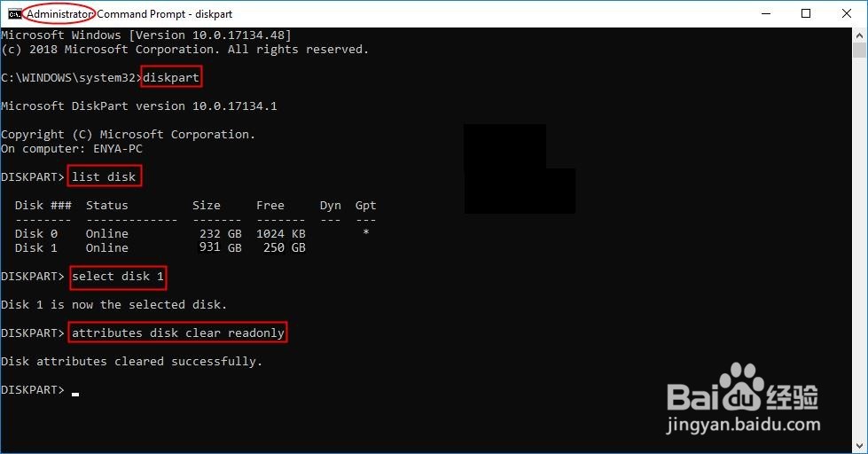Click the highlighted 'diskpart' command
This screenshot has width=868, height=454.
171,77
